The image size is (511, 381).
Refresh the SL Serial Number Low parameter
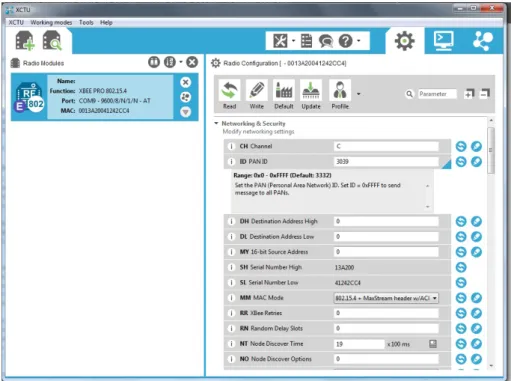461,283
